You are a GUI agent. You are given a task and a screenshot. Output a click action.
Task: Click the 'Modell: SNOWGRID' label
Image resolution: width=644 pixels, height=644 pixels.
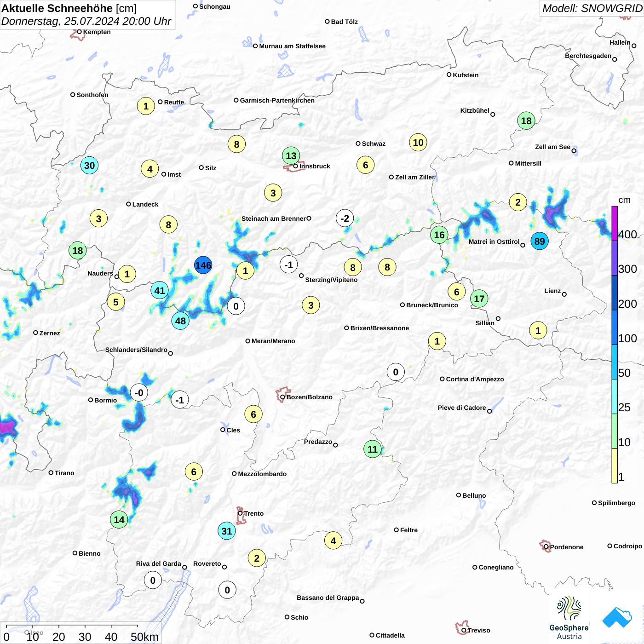pyautogui.click(x=592, y=8)
